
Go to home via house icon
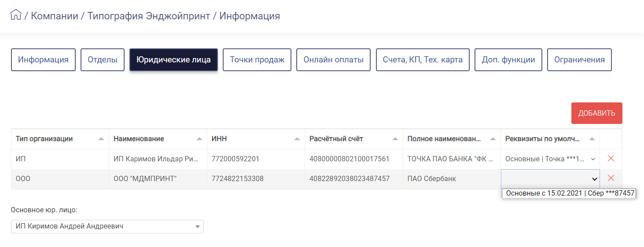coord(16,15)
